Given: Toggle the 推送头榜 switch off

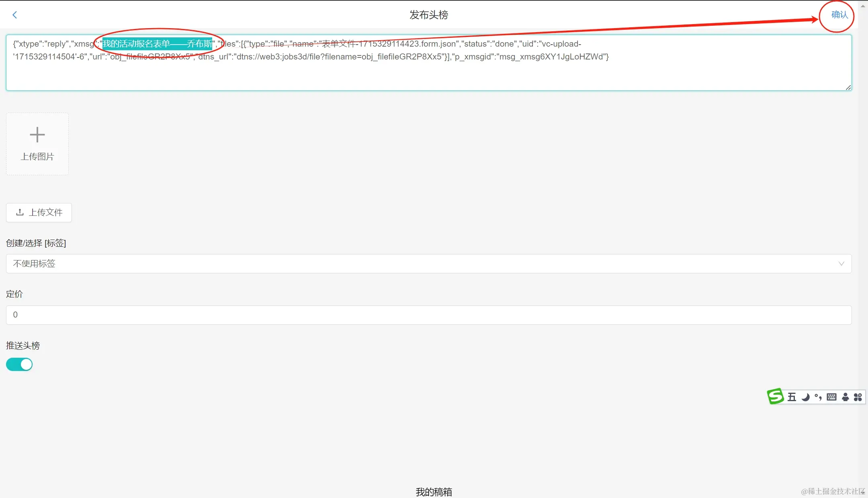Looking at the screenshot, I should pyautogui.click(x=19, y=365).
